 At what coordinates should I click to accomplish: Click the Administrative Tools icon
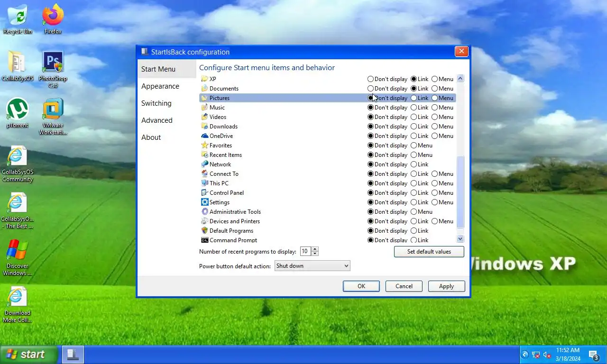(x=204, y=212)
